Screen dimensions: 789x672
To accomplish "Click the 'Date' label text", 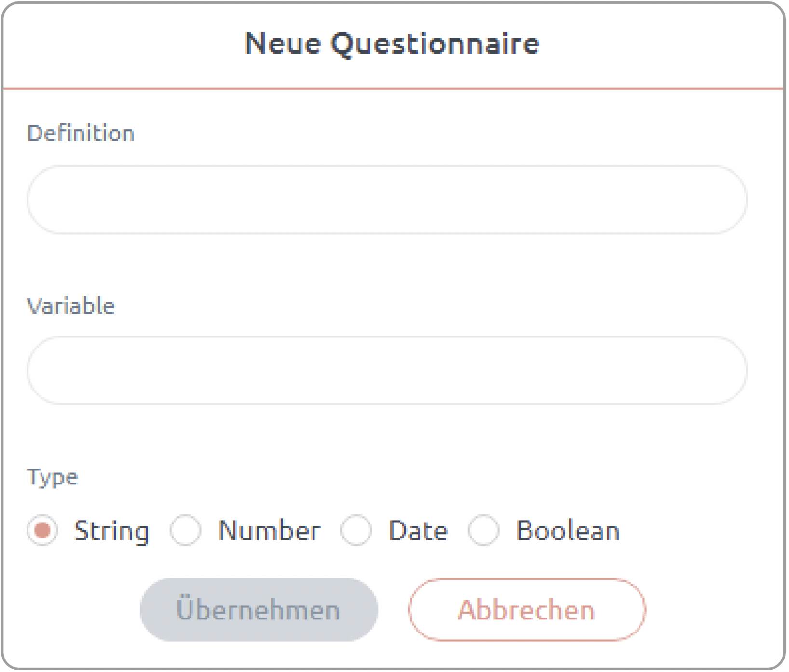I will pos(418,531).
